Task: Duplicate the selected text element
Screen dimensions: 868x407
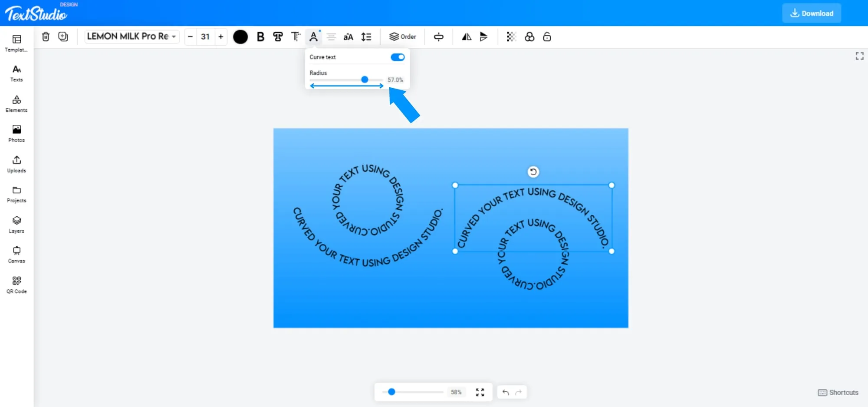Action: pyautogui.click(x=63, y=37)
